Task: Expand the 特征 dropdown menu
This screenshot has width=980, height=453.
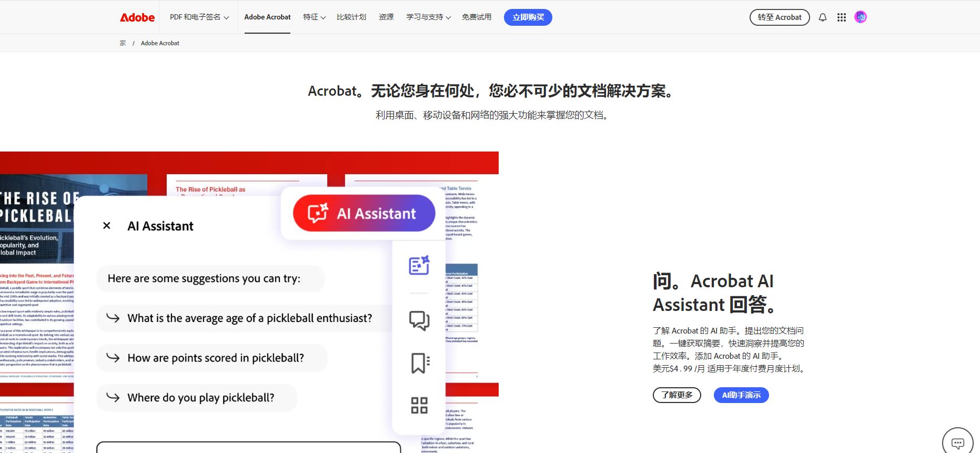Action: [x=314, y=17]
